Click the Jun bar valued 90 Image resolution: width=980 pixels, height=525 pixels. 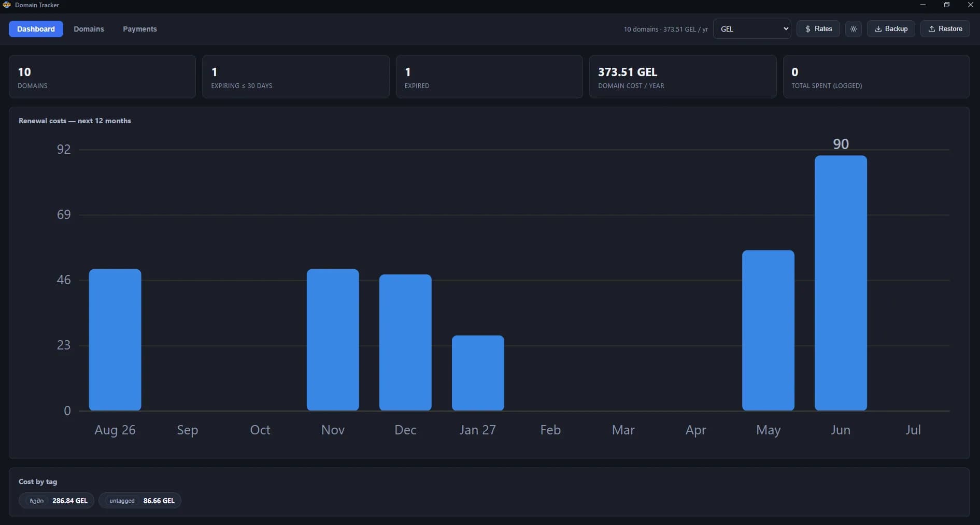pyautogui.click(x=841, y=283)
